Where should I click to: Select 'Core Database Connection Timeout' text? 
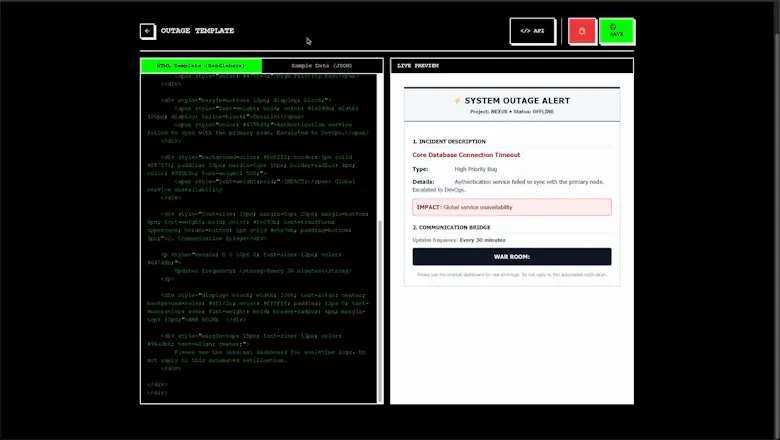click(466, 155)
